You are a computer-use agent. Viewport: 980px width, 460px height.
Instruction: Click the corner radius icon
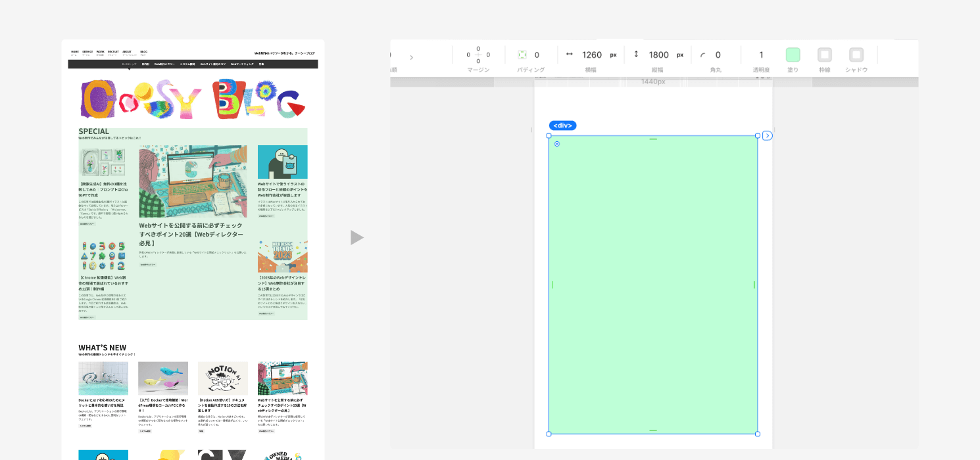702,55
